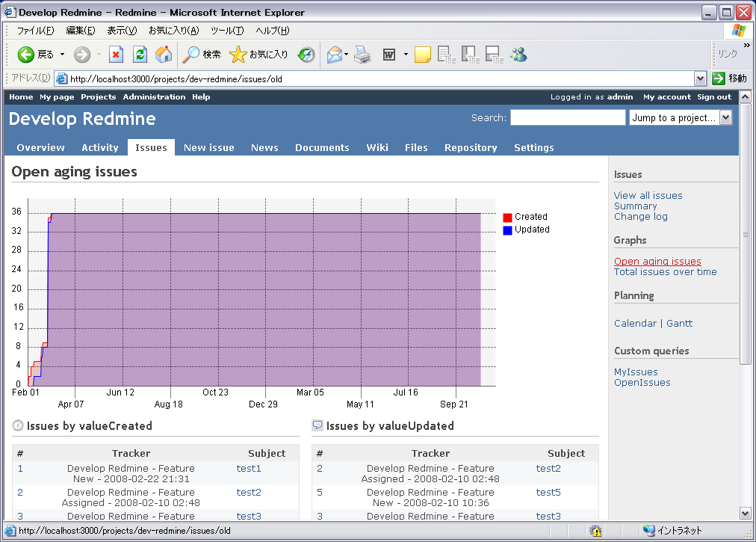The width and height of the screenshot is (756, 542).
Task: Open the New issue tab
Action: [x=208, y=148]
